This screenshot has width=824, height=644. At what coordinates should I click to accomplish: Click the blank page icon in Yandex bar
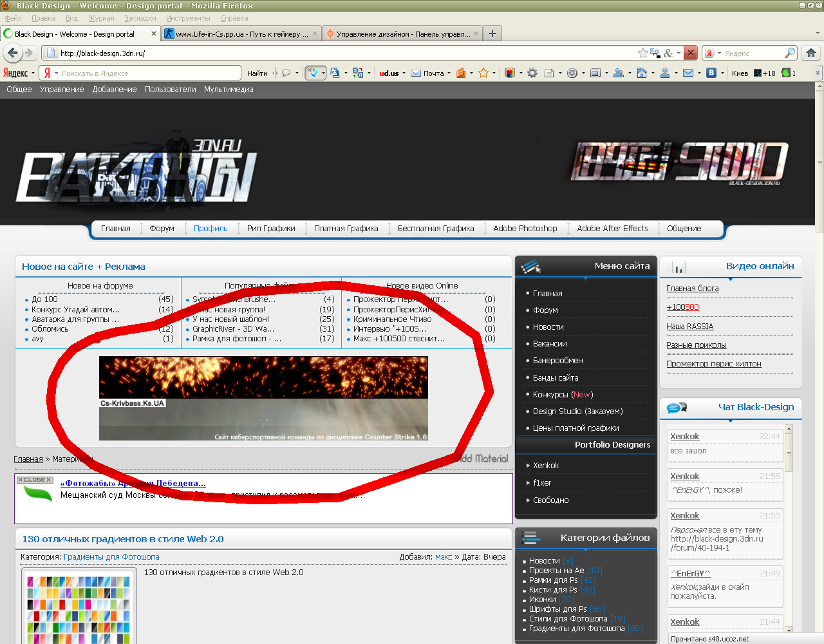click(x=549, y=73)
